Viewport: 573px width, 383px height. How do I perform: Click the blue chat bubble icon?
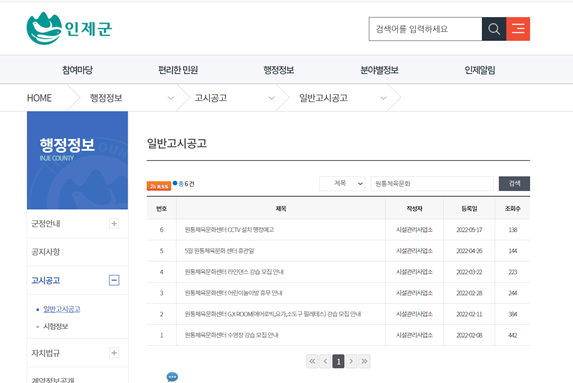click(172, 376)
